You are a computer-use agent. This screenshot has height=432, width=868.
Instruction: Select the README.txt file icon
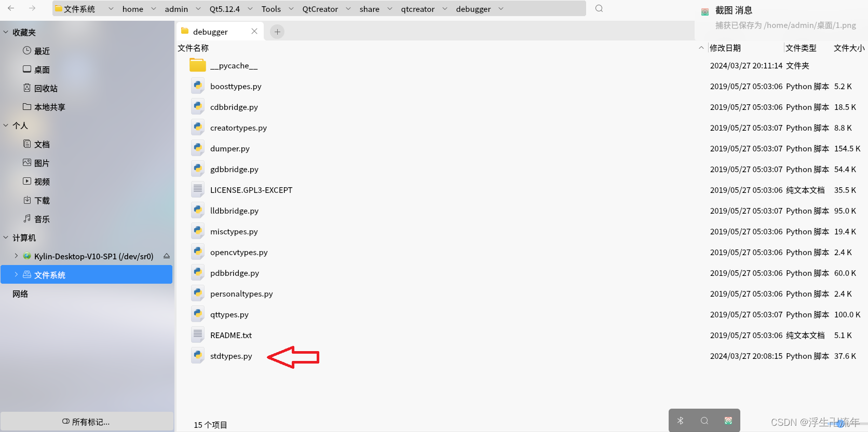tap(198, 335)
